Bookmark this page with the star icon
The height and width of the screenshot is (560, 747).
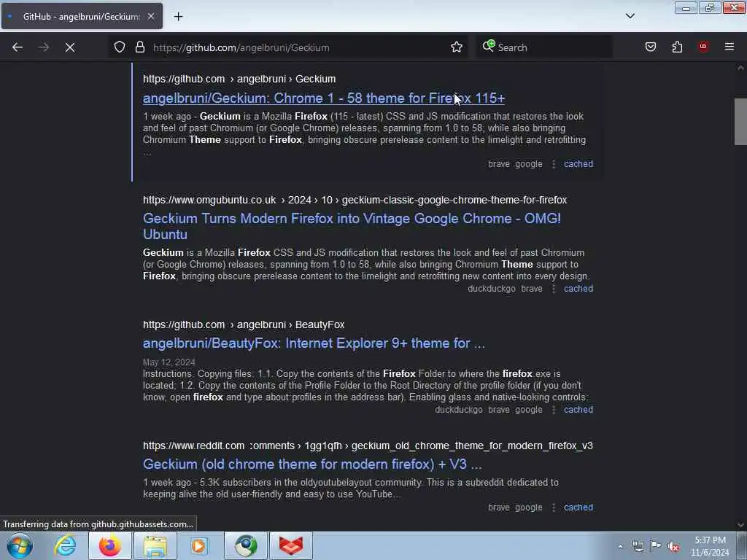pyautogui.click(x=457, y=47)
